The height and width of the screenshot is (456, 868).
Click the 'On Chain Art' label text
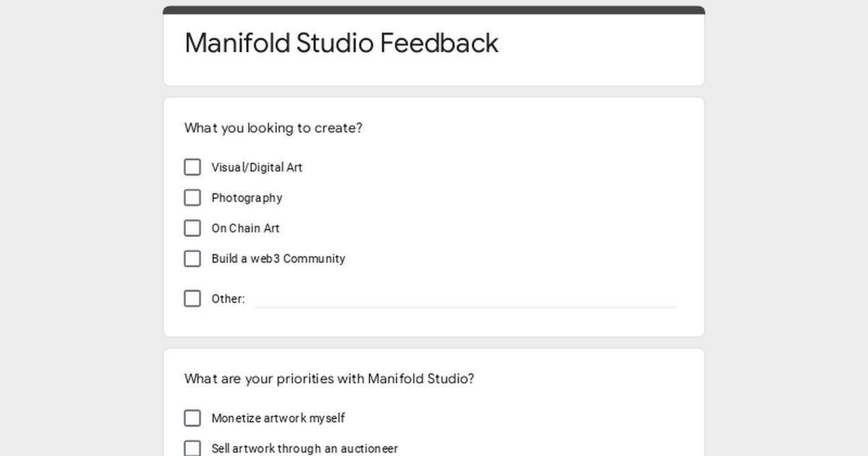[245, 228]
